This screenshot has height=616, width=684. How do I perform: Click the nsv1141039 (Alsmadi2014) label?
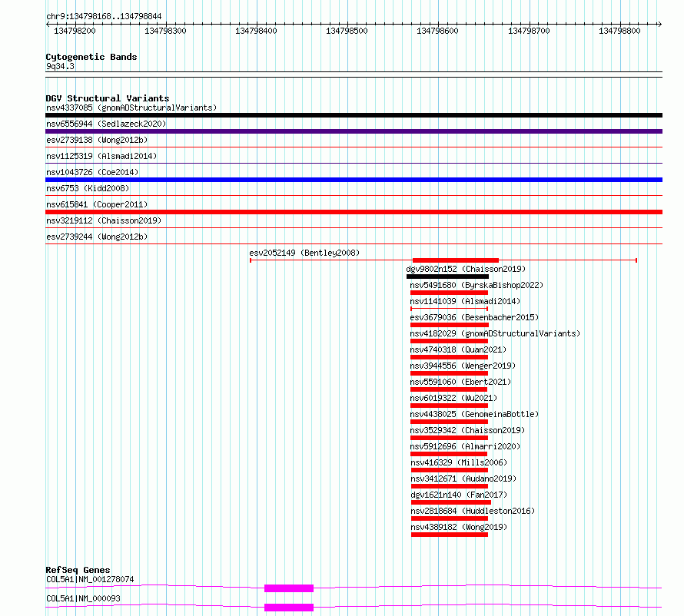tap(465, 301)
